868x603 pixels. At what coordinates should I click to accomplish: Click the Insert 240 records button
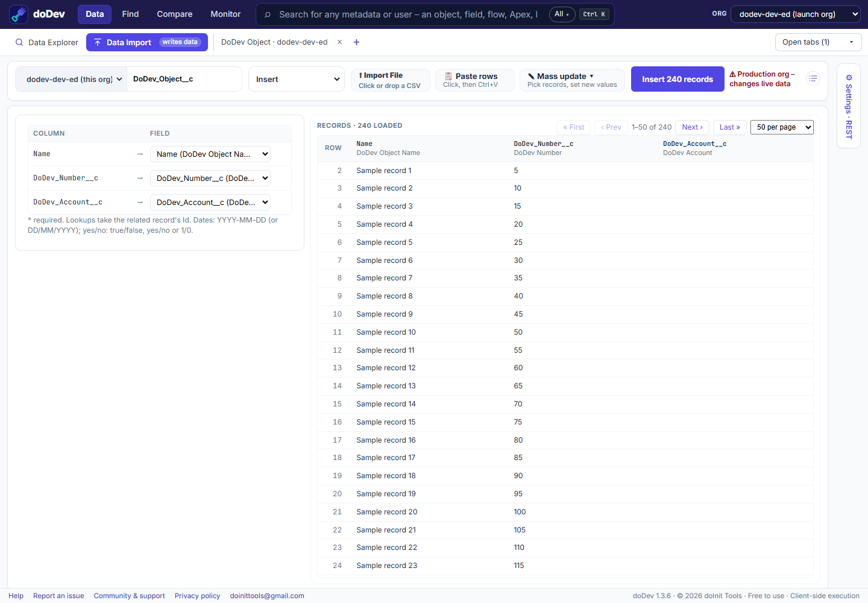(x=678, y=79)
